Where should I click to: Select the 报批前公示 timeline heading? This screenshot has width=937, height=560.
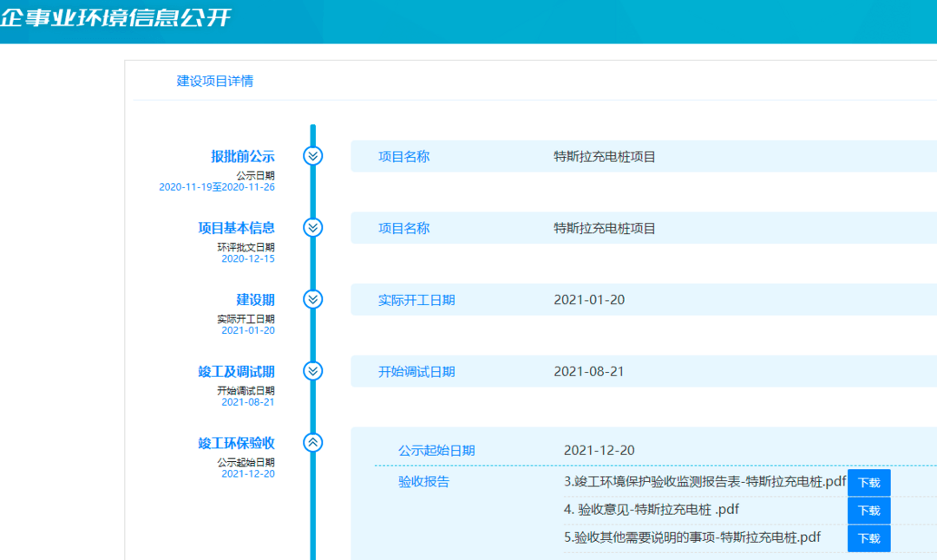[243, 156]
